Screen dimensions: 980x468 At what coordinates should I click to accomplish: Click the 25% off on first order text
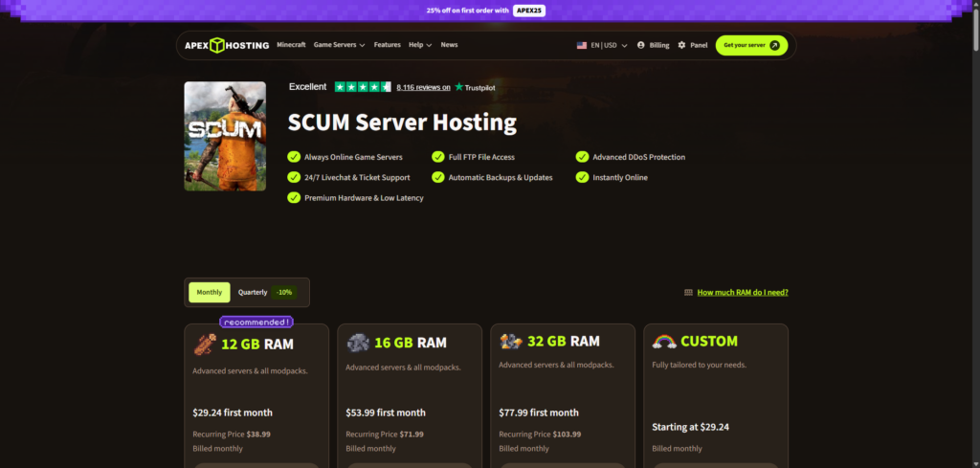point(468,11)
